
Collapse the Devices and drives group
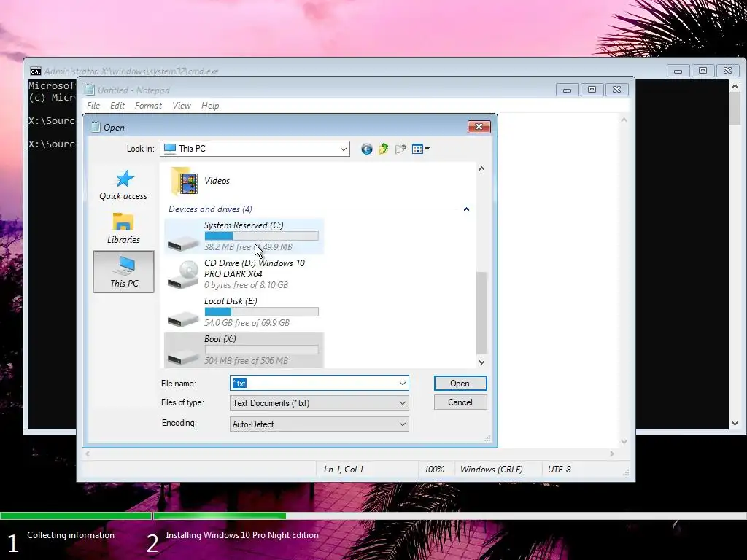(466, 209)
